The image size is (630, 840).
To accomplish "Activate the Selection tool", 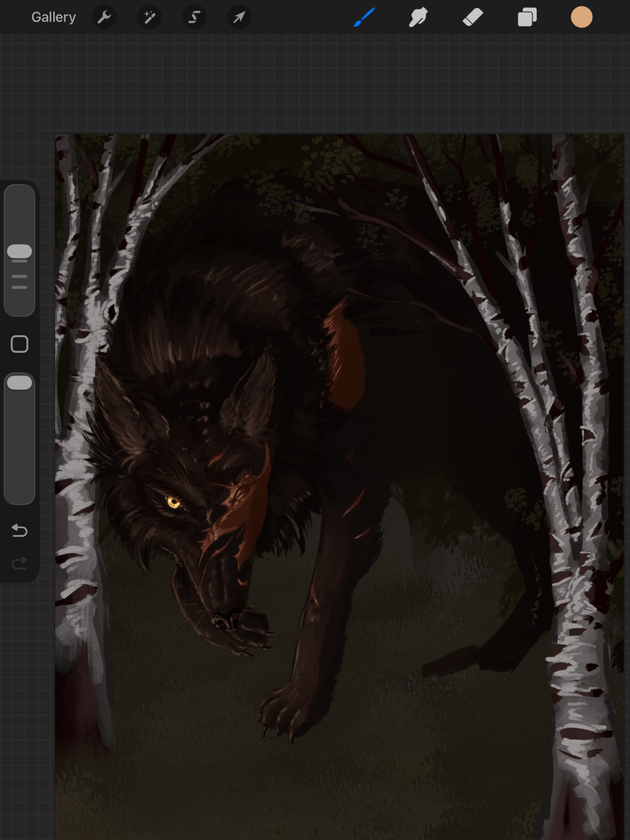I will (194, 17).
